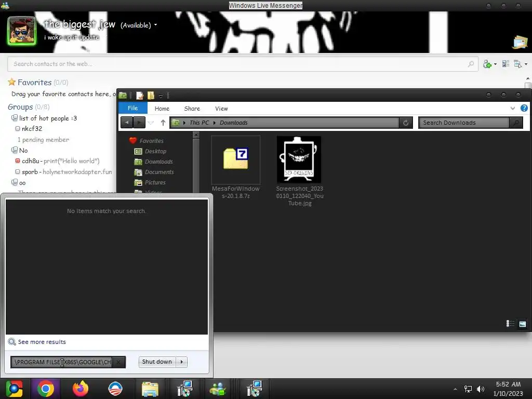Open volume speaker icon in tray
The width and height of the screenshot is (532, 399).
click(481, 389)
